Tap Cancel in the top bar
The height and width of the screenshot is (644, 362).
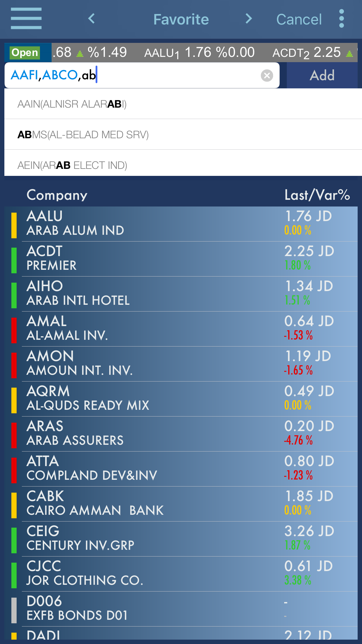click(299, 20)
